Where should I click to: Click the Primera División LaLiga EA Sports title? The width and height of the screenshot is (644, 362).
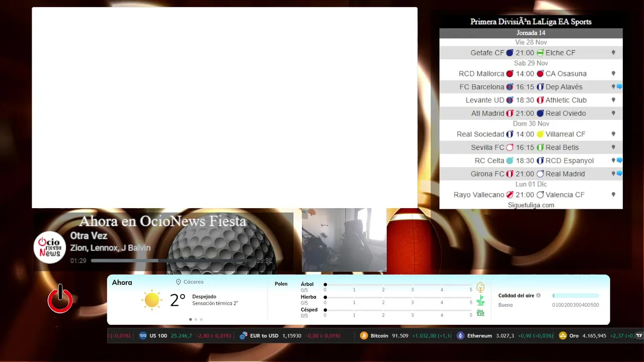531,22
